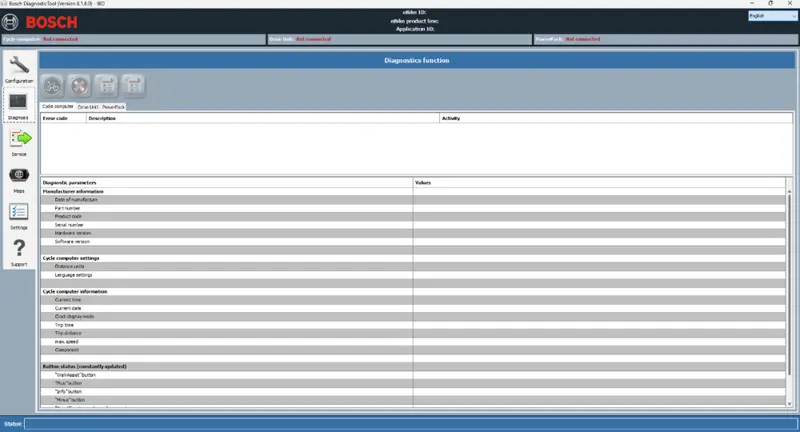Select the Current date row

click(x=413, y=308)
